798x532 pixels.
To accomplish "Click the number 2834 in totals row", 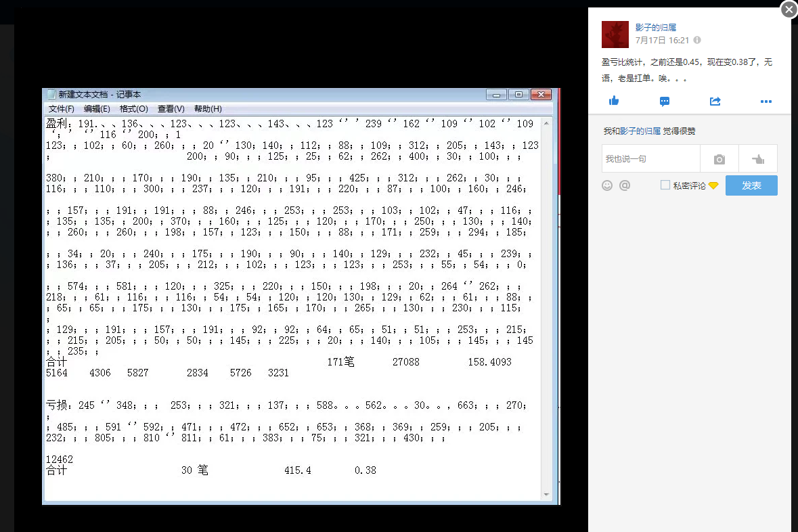I will 198,373.
